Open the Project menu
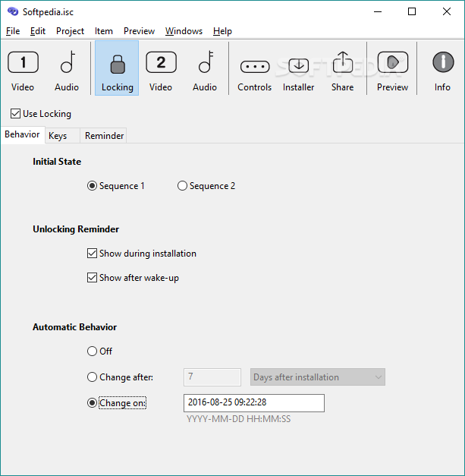465x476 pixels. coord(70,31)
